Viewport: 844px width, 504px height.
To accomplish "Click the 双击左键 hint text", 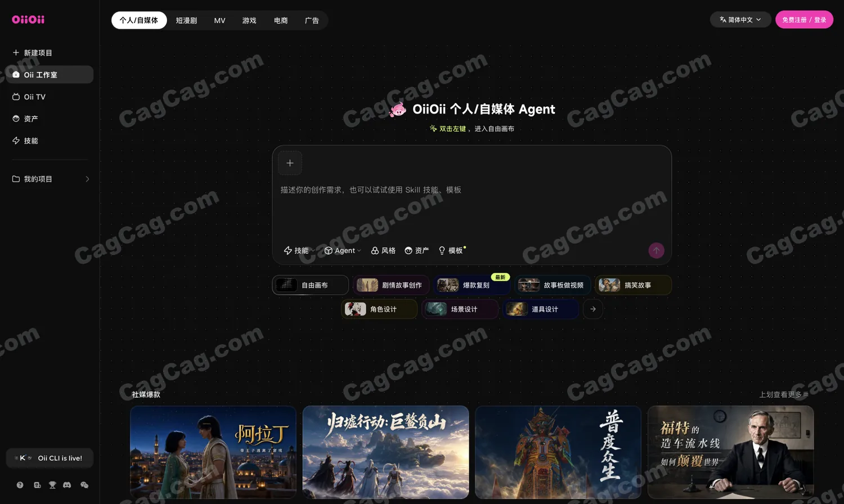I will pyautogui.click(x=452, y=129).
